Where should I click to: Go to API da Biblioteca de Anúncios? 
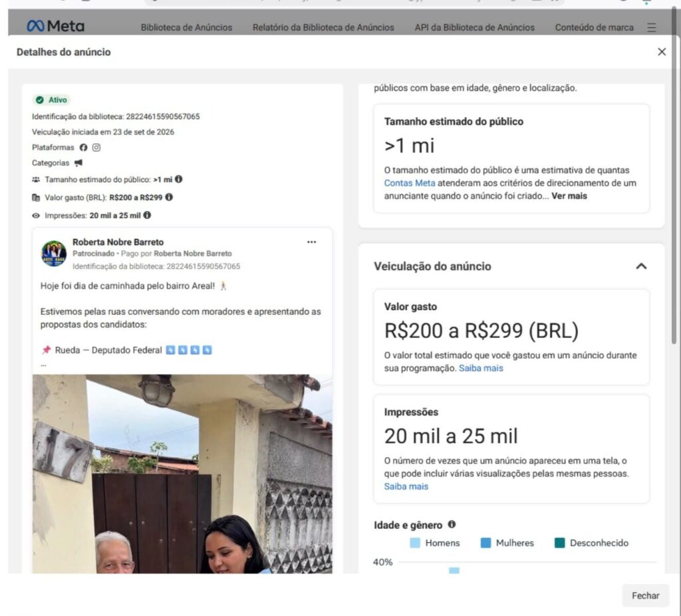pyautogui.click(x=474, y=27)
